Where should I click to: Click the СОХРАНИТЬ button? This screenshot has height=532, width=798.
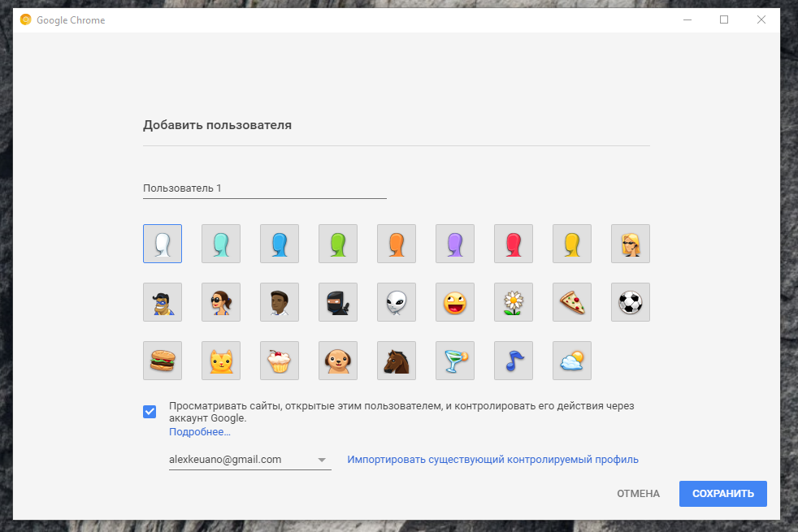[722, 494]
